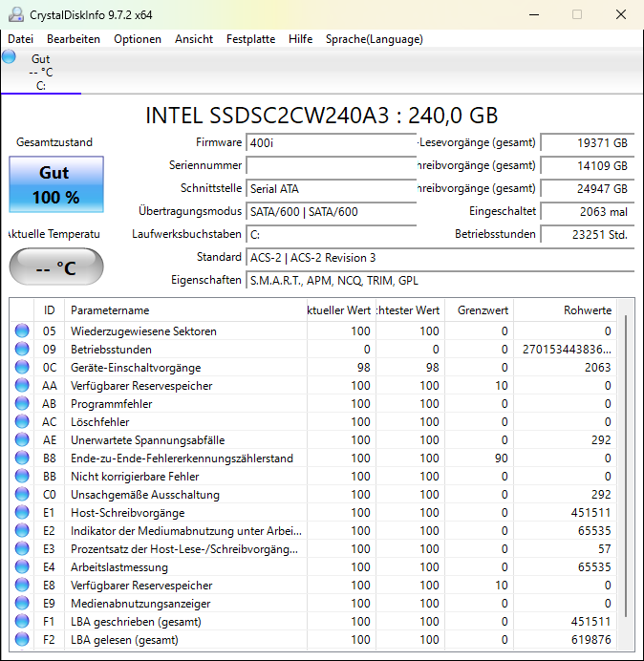Click status icon for AE Unerwartete Spannungsabfälle
The image size is (644, 661).
pos(22,439)
